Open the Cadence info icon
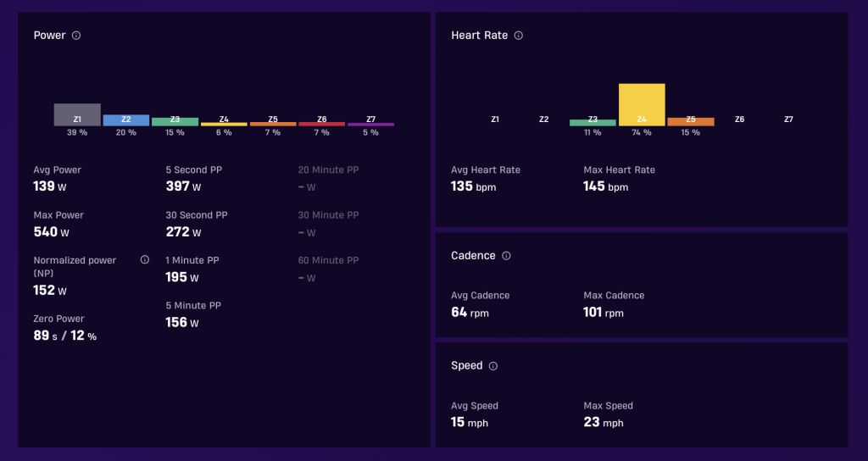The height and width of the screenshot is (461, 868). 506,256
